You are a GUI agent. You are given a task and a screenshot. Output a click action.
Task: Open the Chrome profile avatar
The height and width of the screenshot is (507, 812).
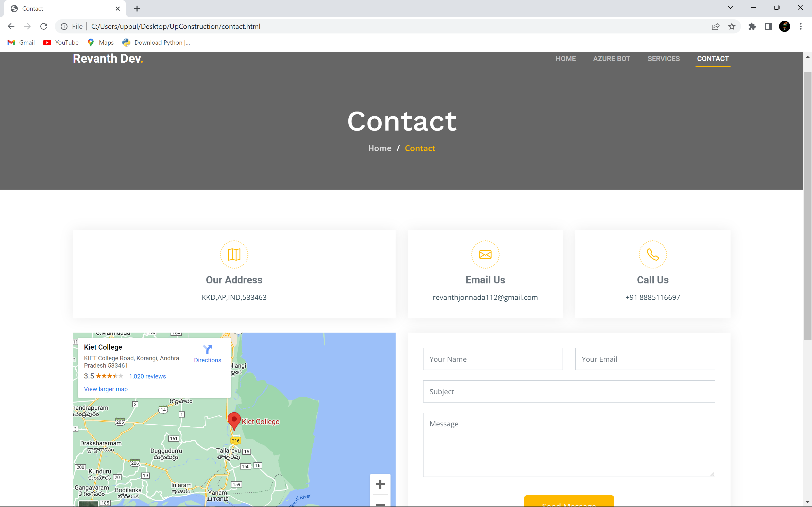pos(784,26)
